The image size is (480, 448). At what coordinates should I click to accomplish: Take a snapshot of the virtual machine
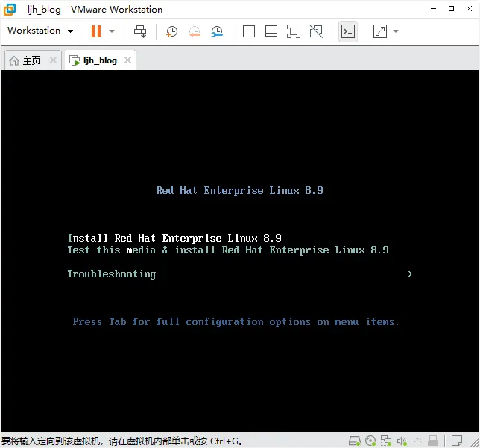171,31
